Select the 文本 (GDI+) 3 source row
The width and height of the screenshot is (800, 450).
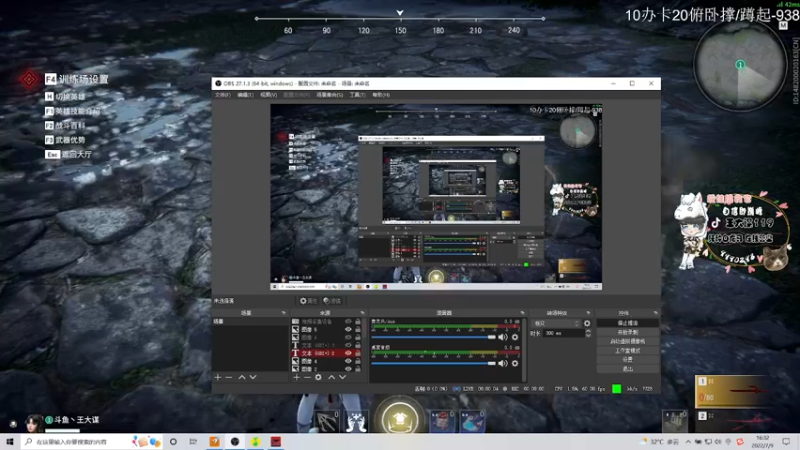327,345
